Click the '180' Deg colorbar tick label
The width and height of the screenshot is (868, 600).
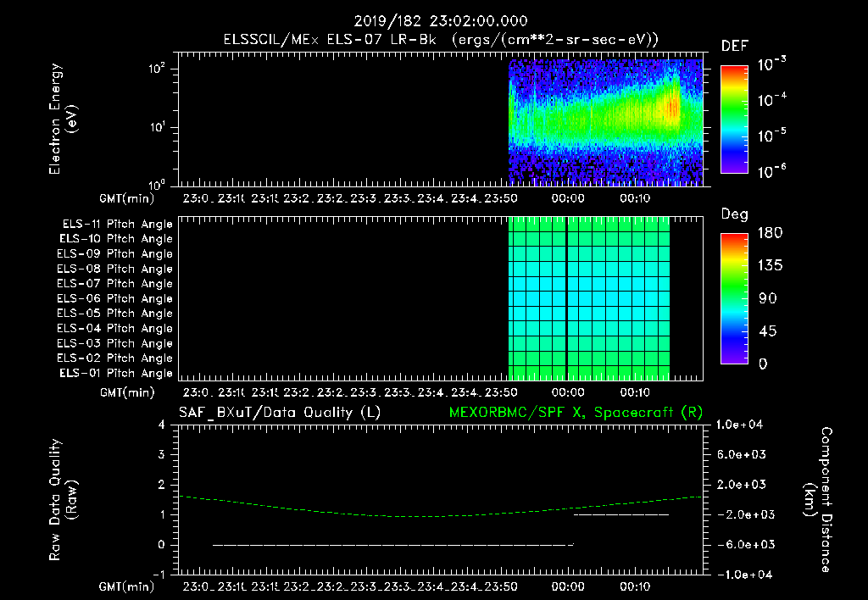tap(770, 233)
